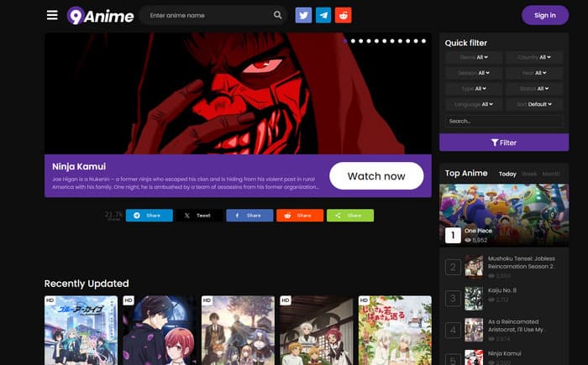588x365 pixels.
Task: Click the Sign in button
Action: (545, 15)
